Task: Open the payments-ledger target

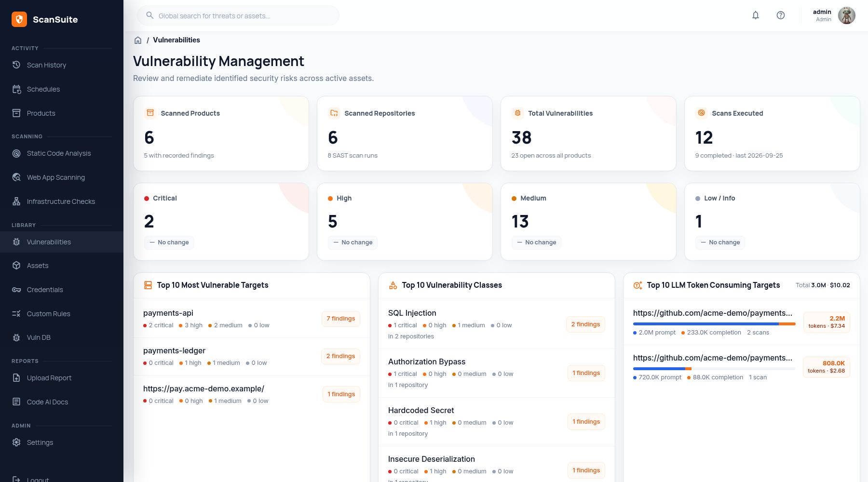Action: 174,350
